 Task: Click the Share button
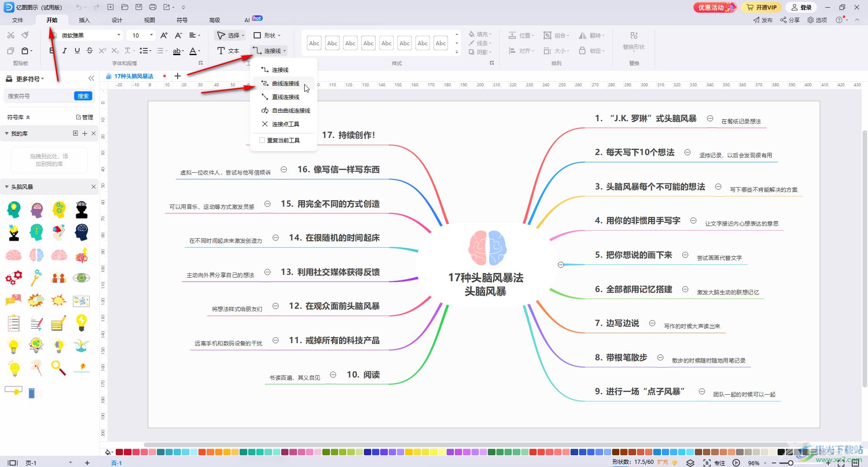tap(790, 20)
